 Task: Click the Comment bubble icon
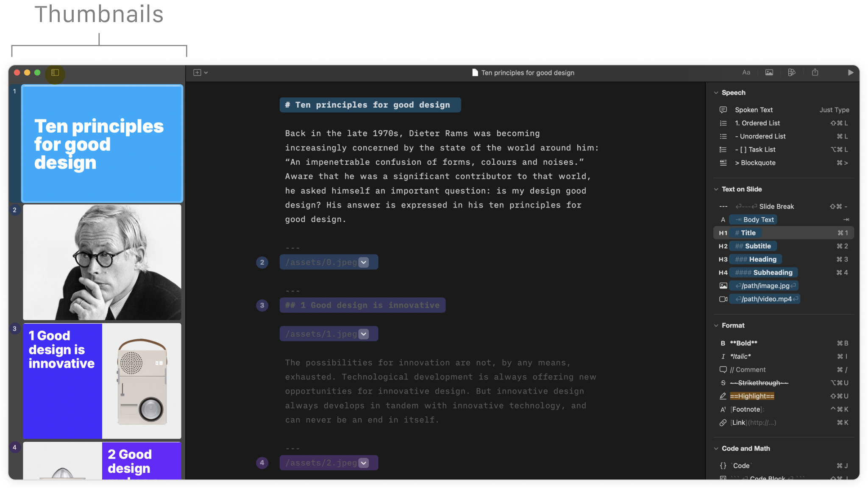723,370
